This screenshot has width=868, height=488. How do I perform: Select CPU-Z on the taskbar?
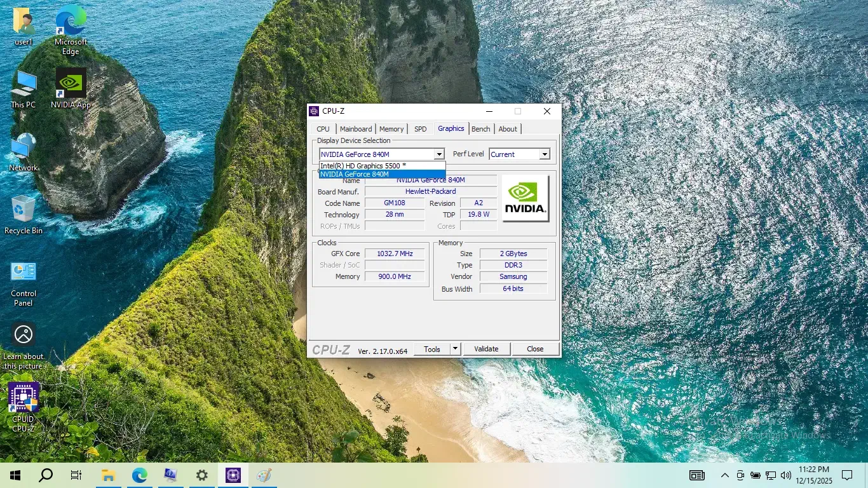pos(233,475)
